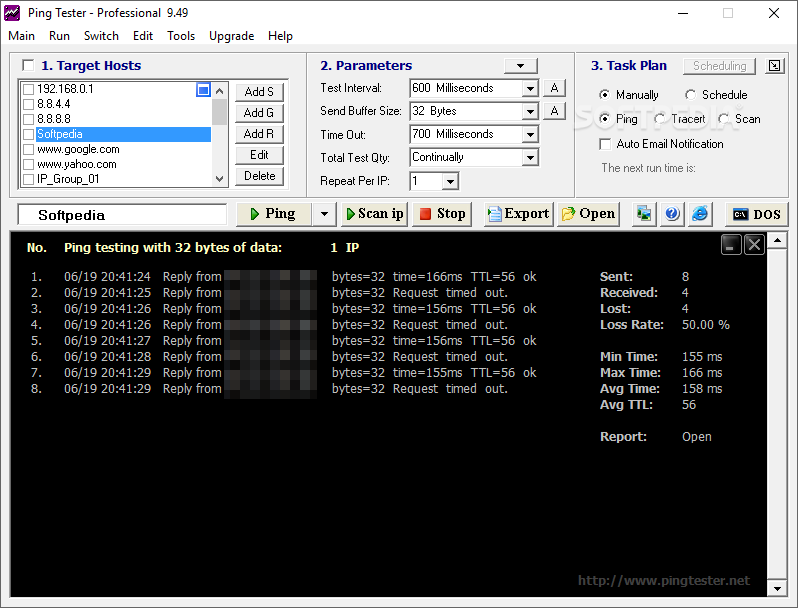
Task: Open the Help menu
Action: [x=280, y=36]
